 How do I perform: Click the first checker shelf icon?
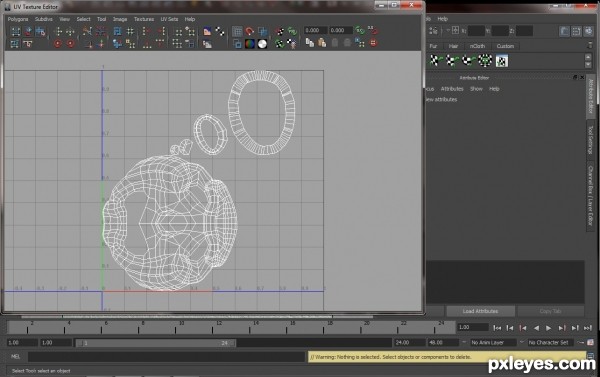click(x=435, y=60)
